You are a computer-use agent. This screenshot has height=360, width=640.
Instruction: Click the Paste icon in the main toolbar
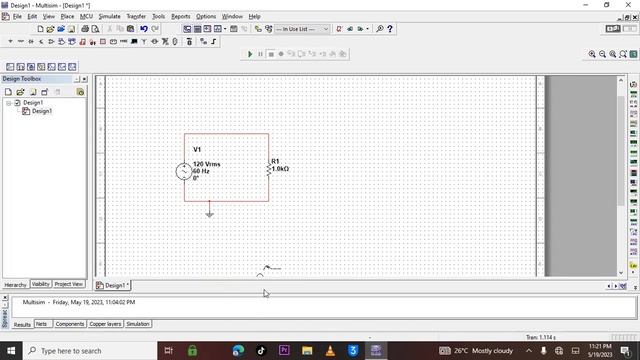pos(131,29)
